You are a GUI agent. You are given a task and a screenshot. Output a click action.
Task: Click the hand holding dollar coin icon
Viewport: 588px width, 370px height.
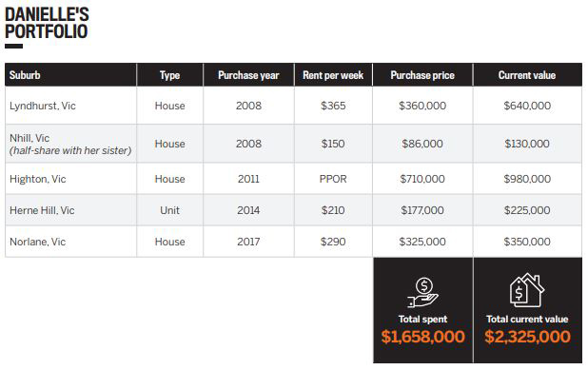[x=423, y=292]
